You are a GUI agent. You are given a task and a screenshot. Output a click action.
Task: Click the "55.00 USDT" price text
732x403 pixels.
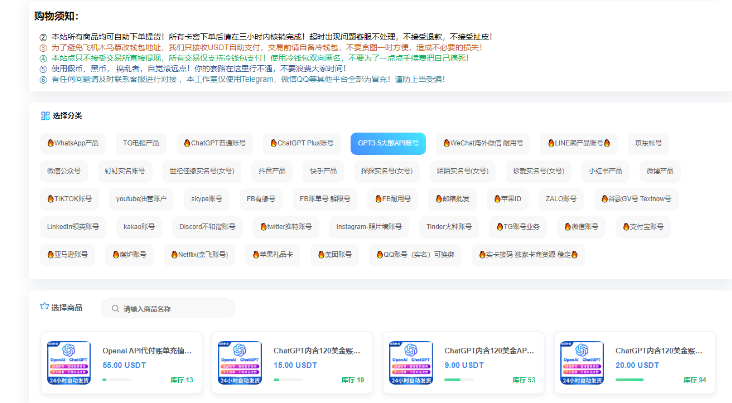124,365
